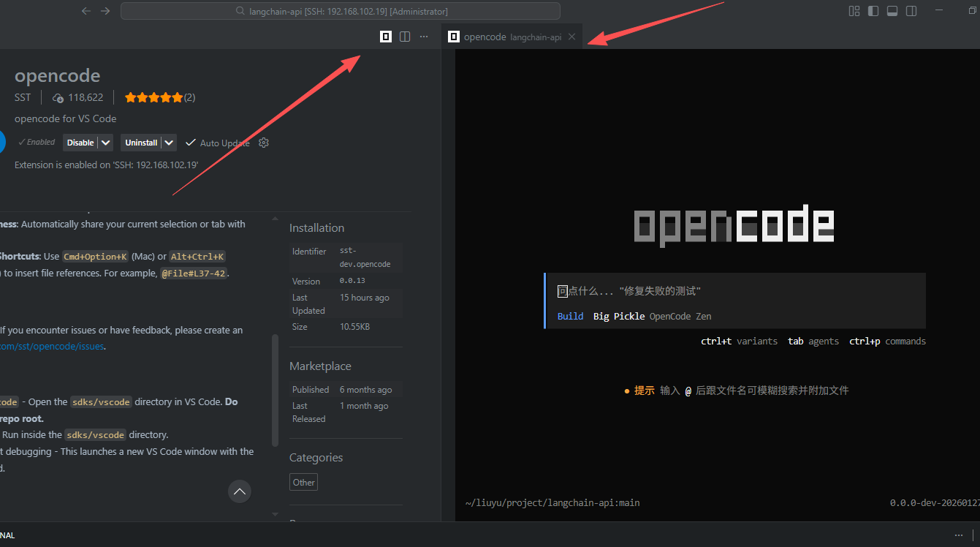Click the install count cloud icon
The image size is (980, 547).
pos(58,97)
